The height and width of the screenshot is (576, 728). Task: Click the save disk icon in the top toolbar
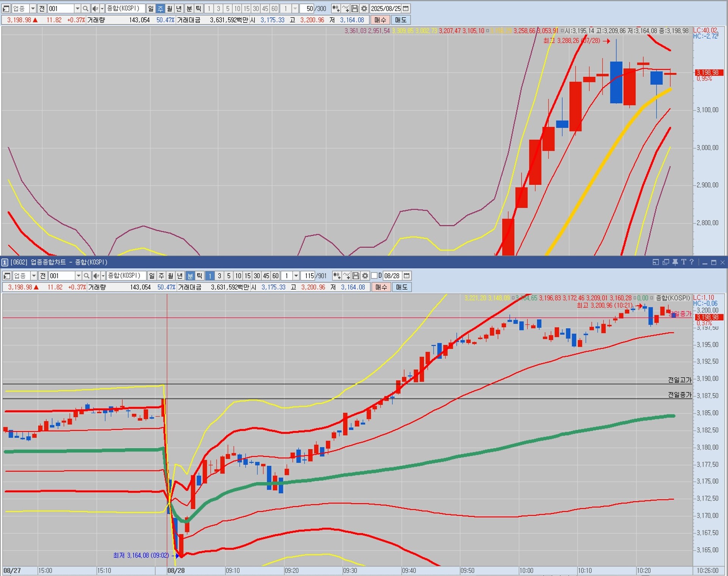click(x=355, y=8)
